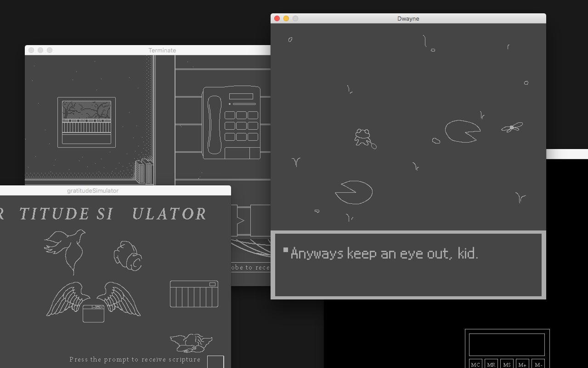
Task: Click the striped grid window icon in gratitudeSimulator
Action: tap(194, 294)
